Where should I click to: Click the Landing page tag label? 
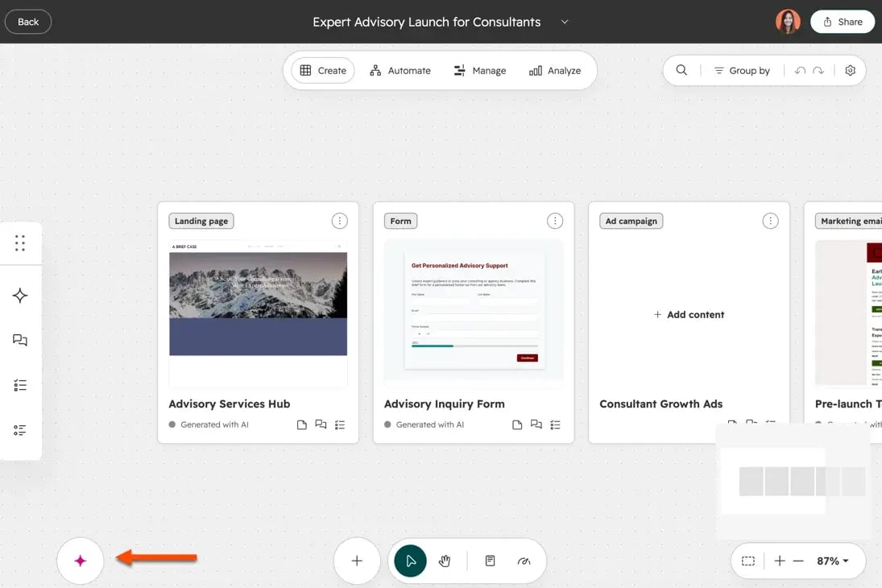(201, 222)
